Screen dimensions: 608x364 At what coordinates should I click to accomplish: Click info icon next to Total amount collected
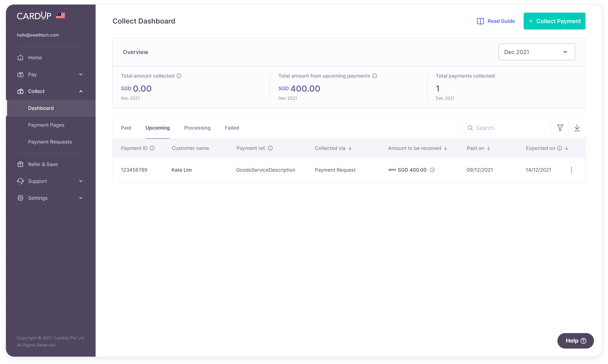coord(179,76)
